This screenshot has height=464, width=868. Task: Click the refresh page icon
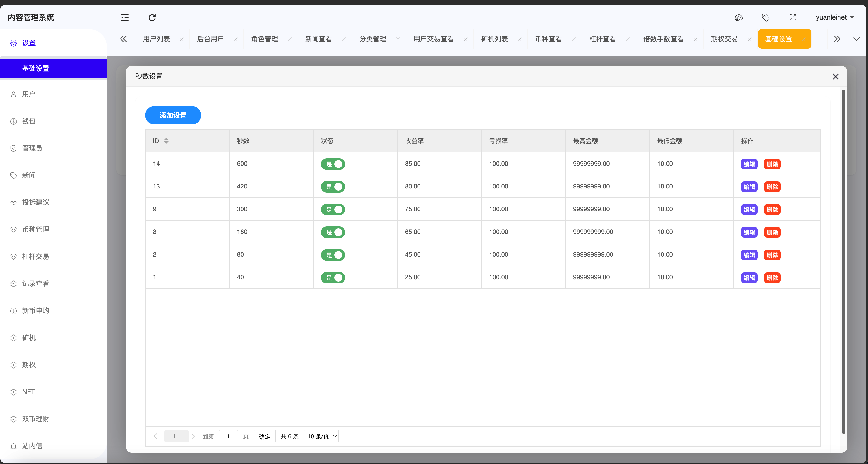(152, 18)
